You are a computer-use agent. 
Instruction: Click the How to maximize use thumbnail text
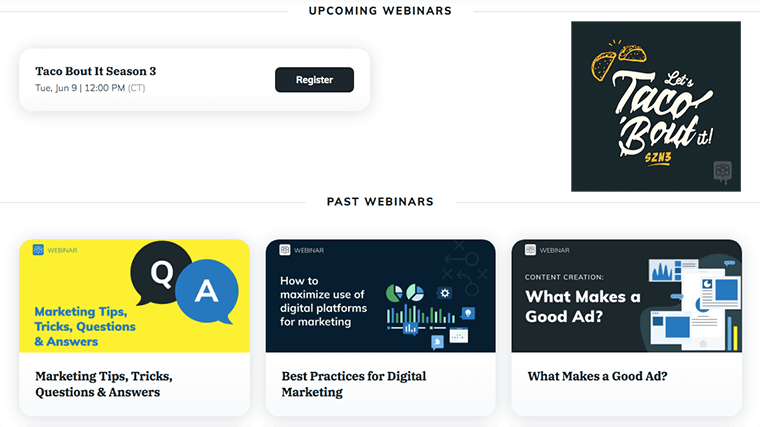[323, 301]
